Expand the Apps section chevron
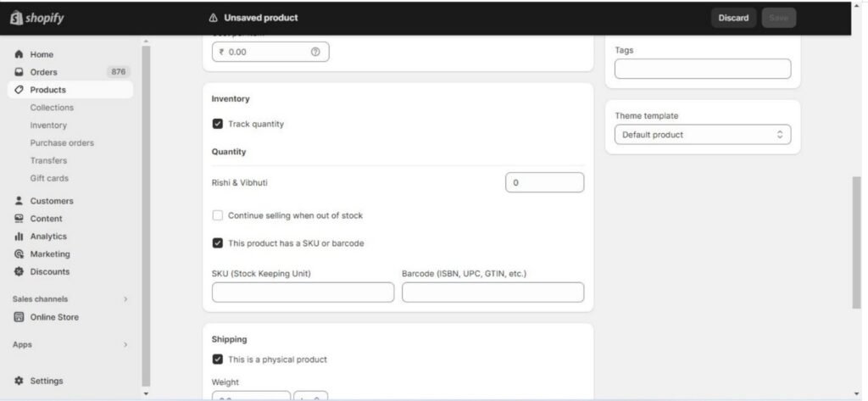This screenshot has height=401, width=868. [x=125, y=345]
